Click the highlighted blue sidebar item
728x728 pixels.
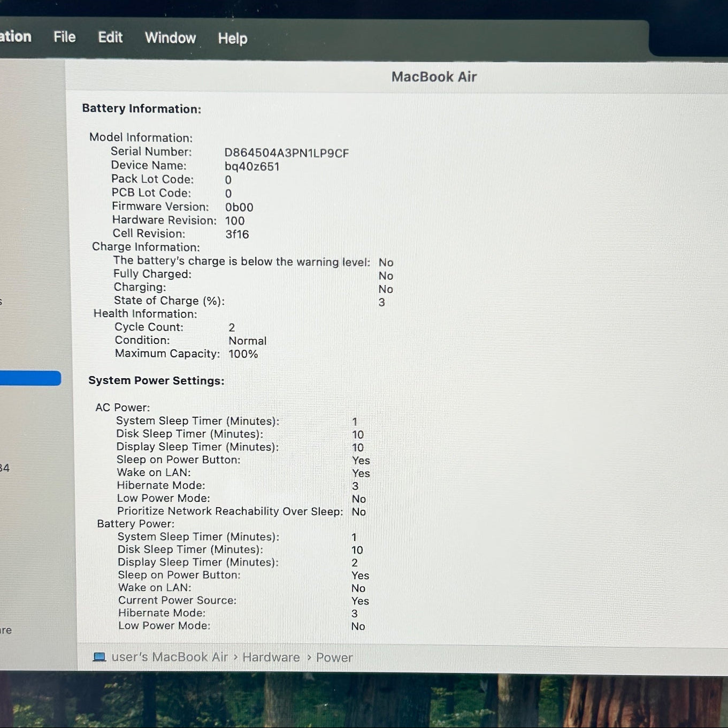30,378
